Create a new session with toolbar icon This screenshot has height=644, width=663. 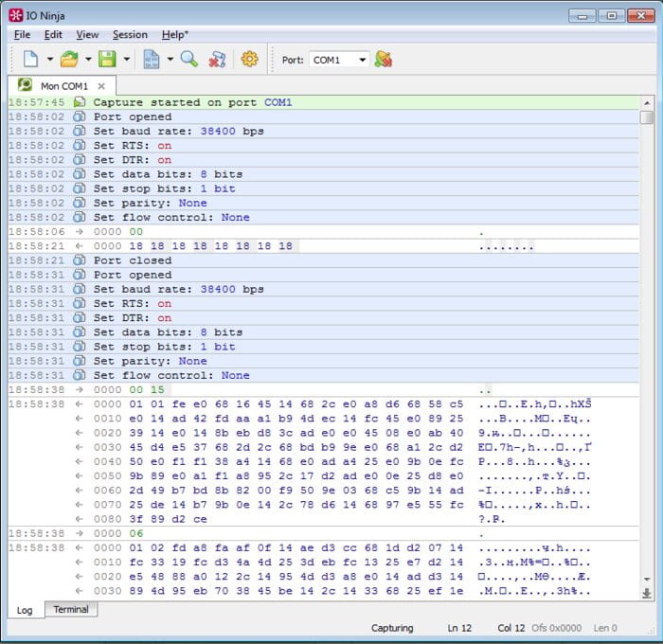(x=31, y=60)
